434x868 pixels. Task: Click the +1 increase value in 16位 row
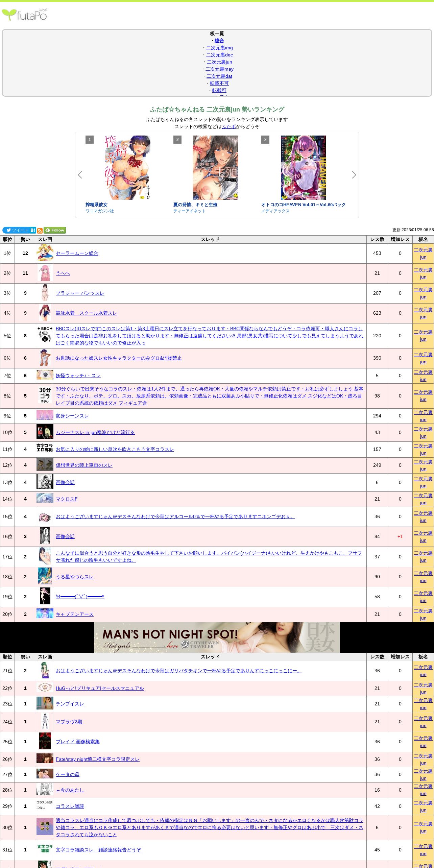coord(400,536)
